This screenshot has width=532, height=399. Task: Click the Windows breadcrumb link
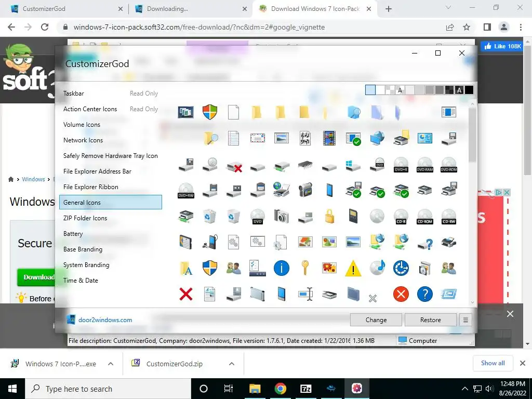click(33, 179)
